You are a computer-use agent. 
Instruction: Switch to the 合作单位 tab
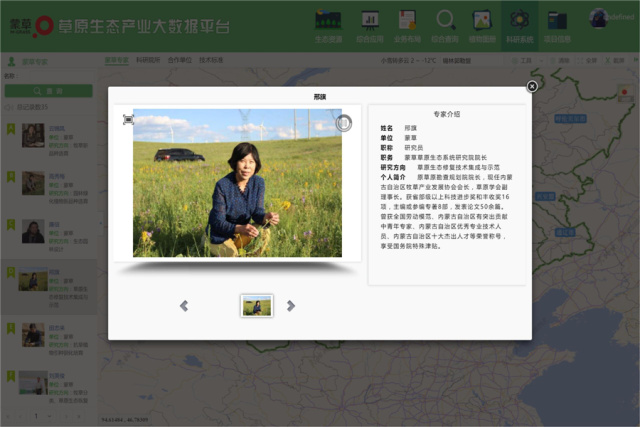pos(179,60)
